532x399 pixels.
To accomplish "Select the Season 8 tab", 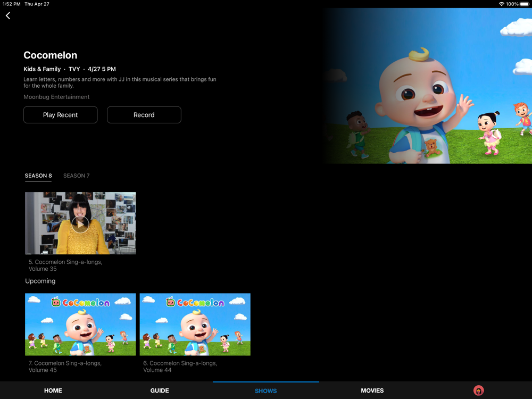I will point(38,176).
